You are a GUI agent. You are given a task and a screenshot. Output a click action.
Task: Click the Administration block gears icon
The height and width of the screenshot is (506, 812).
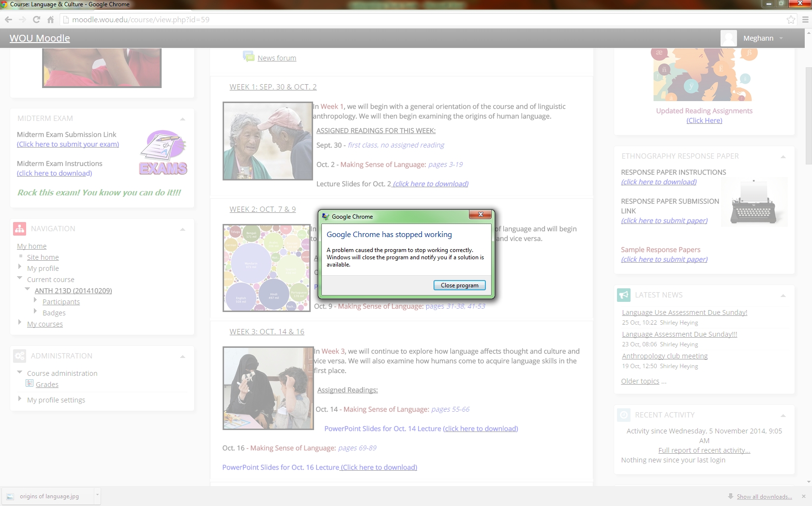point(19,356)
